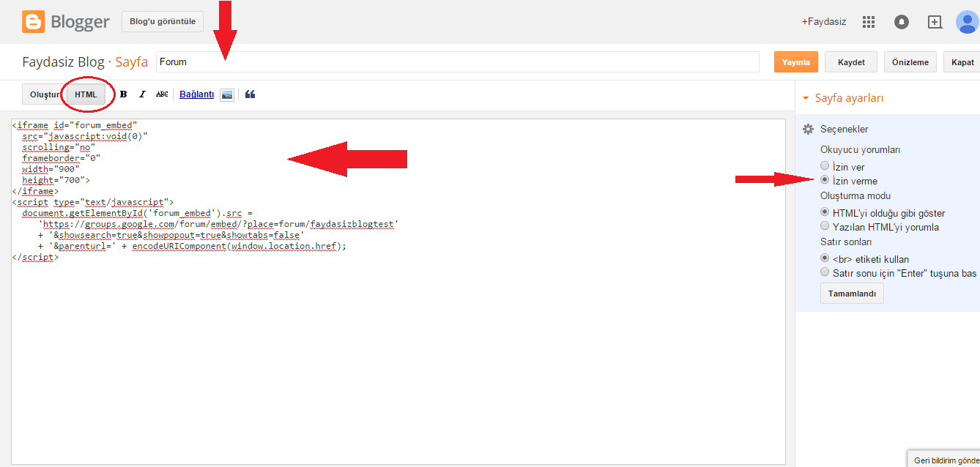Click the Önizleme preview button
The height and width of the screenshot is (467, 980).
[x=910, y=62]
